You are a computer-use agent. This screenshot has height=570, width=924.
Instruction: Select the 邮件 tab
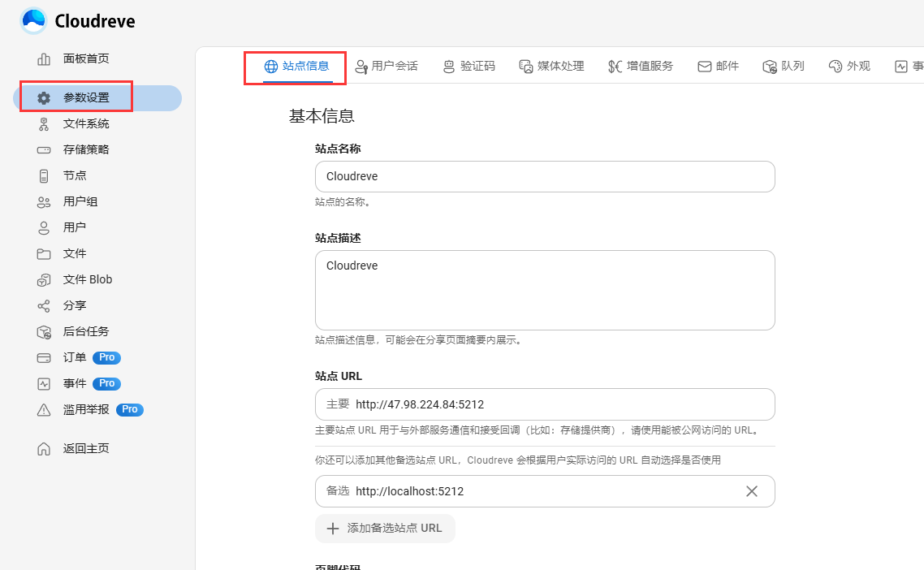click(719, 66)
